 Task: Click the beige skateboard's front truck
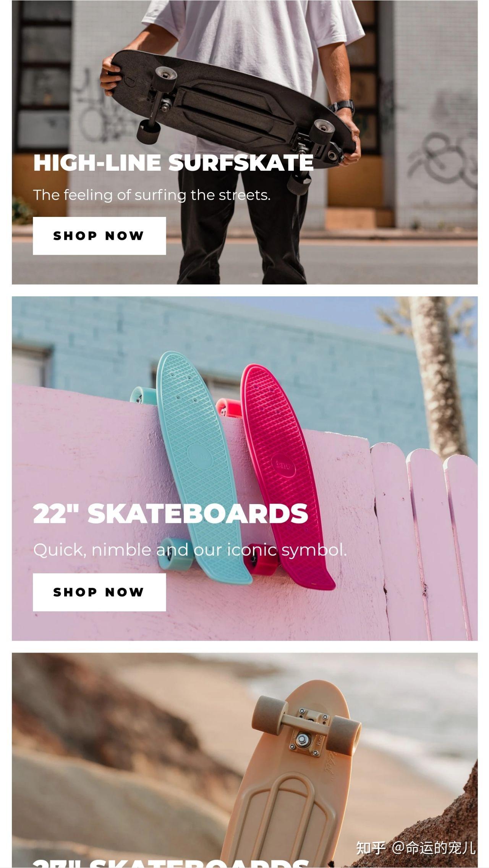(306, 726)
